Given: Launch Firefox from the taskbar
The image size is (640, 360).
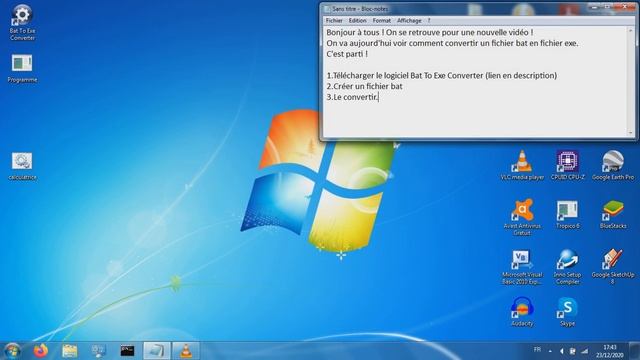Looking at the screenshot, I should (40, 351).
